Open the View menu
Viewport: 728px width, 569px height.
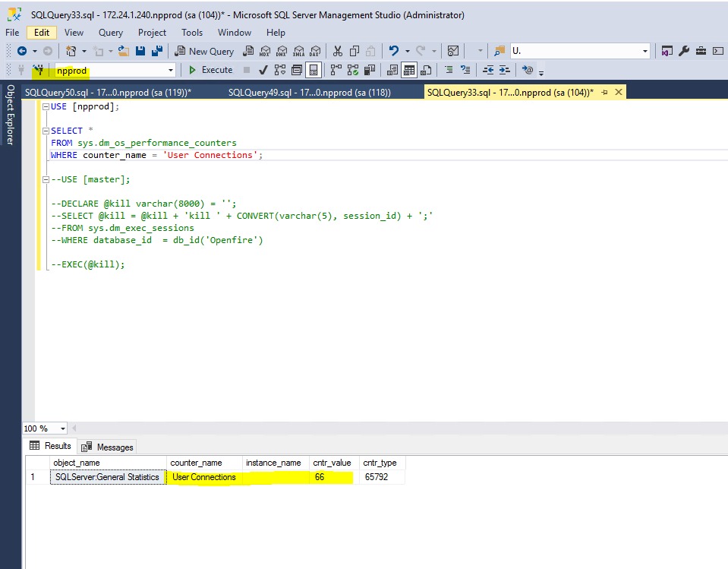74,33
